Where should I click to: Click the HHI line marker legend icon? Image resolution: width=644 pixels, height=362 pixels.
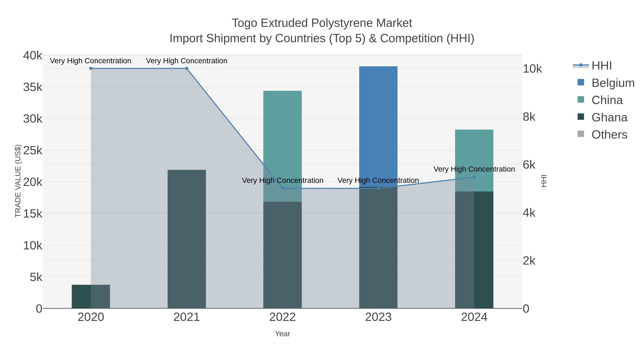pos(581,65)
